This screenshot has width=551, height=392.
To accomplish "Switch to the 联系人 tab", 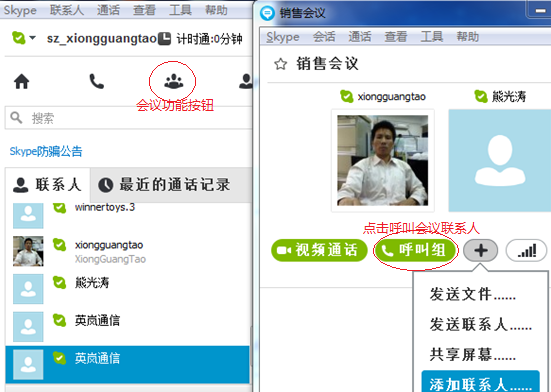I will coord(47,185).
